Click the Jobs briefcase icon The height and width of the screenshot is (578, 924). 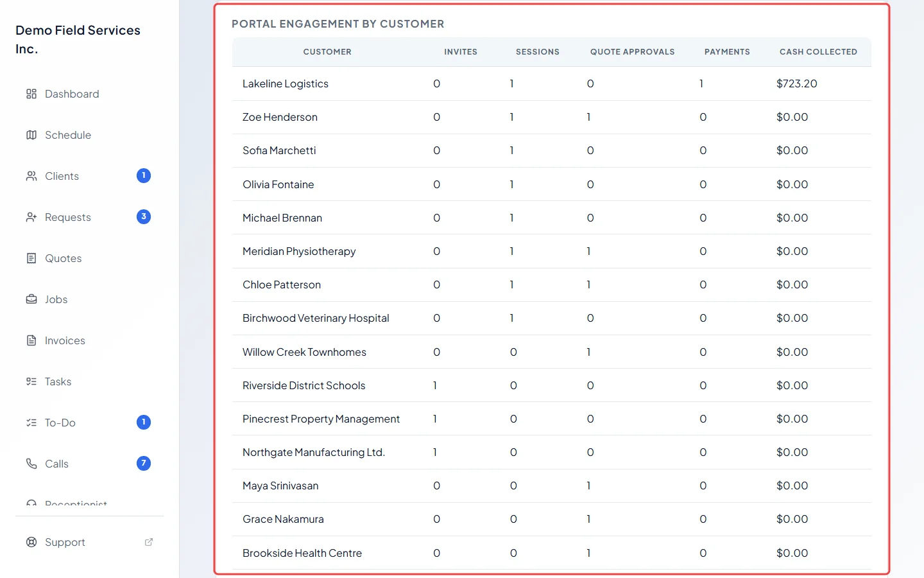pyautogui.click(x=31, y=299)
